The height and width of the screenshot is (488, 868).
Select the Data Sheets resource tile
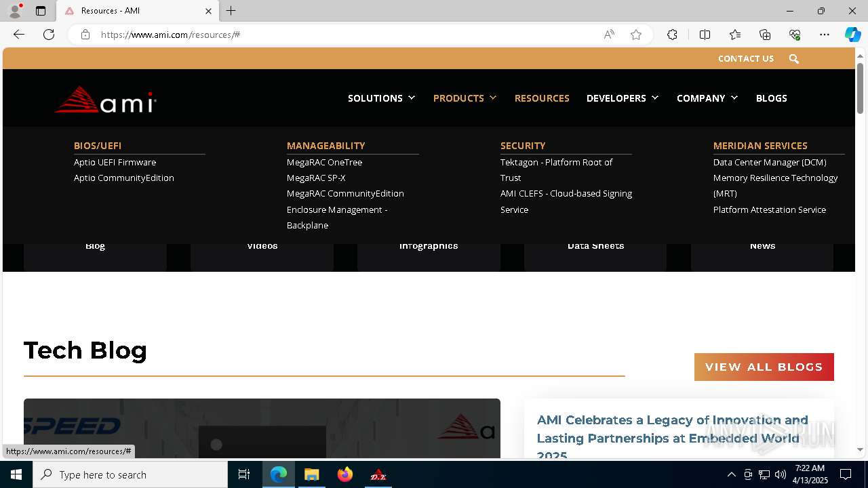point(595,256)
